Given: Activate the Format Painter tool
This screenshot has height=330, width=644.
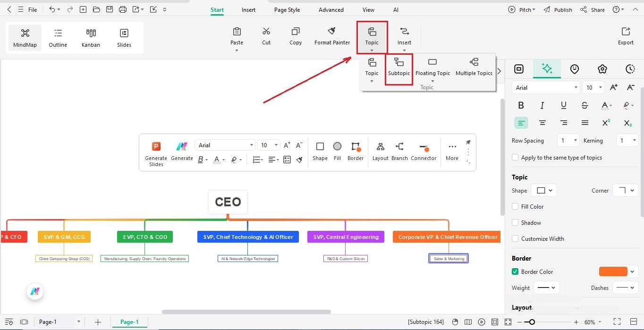Looking at the screenshot, I should [x=332, y=36].
